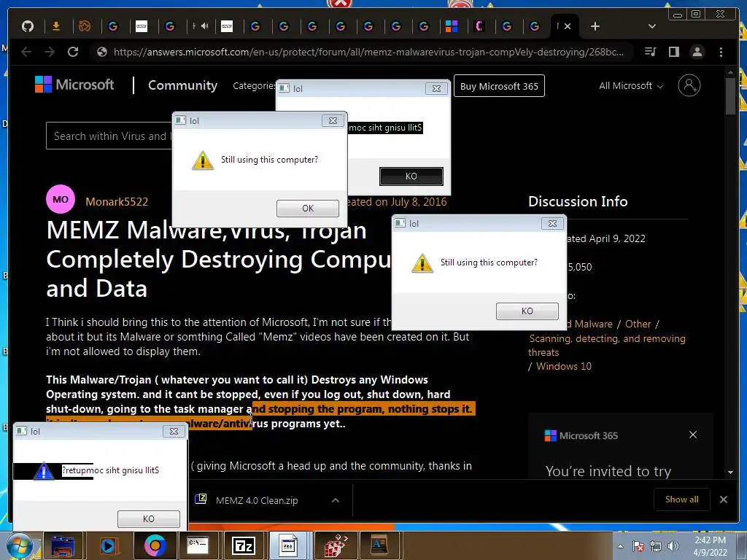The height and width of the screenshot is (560, 747).
Task: Expand options chevron for MEMZ 4.0 Clean.zip
Action: point(336,500)
